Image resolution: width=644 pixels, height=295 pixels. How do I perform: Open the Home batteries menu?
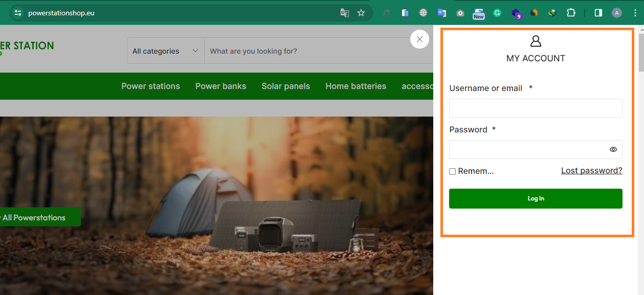coord(356,86)
